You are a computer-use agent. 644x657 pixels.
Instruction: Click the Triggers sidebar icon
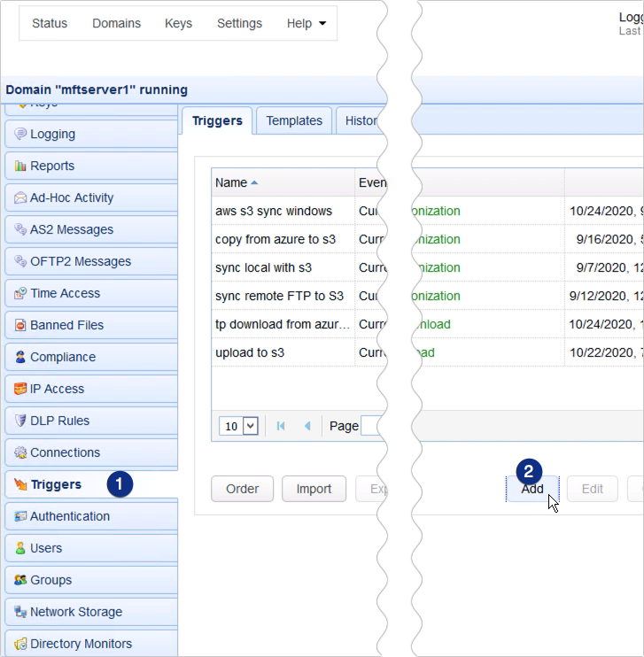pyautogui.click(x=20, y=484)
